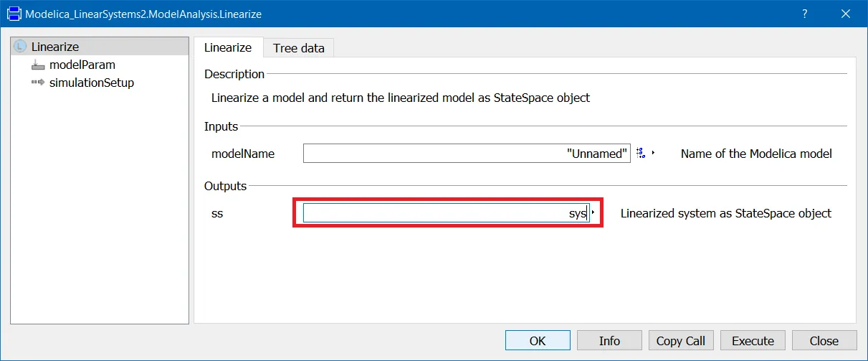Select the modelParam text label in tree
This screenshot has height=361, width=868.
(x=82, y=65)
